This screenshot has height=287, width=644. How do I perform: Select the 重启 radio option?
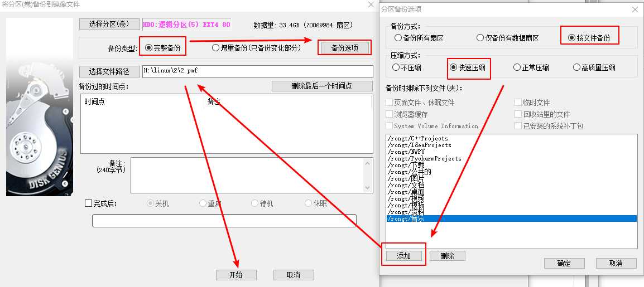210,203
